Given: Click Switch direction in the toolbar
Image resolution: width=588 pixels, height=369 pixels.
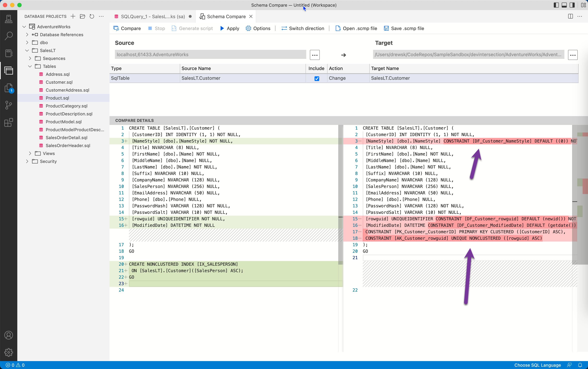Looking at the screenshot, I should coord(302,28).
